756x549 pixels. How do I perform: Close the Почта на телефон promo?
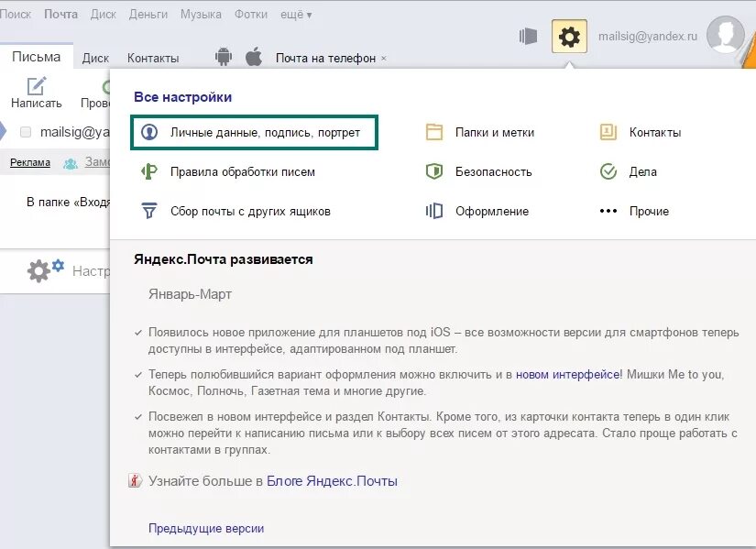click(x=384, y=59)
